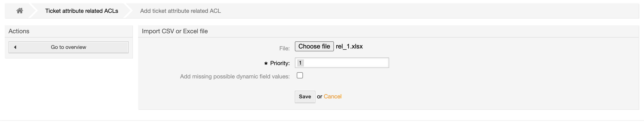644x125 pixels.
Task: Click the Go to overview button label
Action: coord(68,47)
